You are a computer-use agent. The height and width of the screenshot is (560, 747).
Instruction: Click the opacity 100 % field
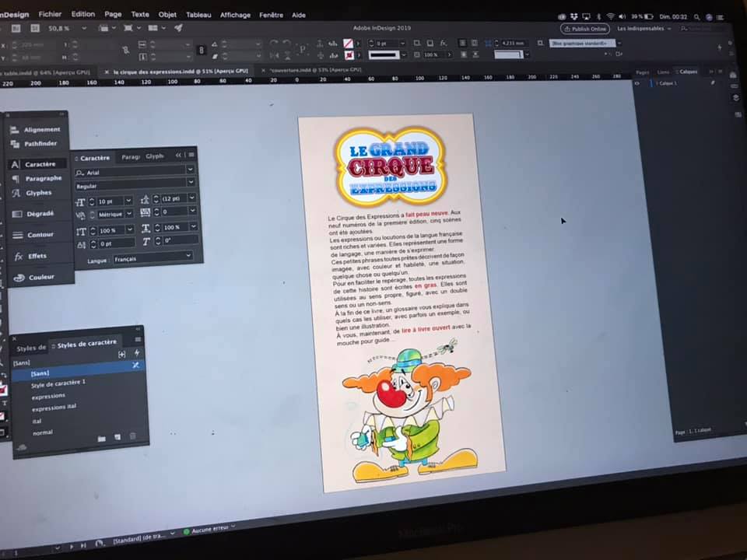pos(434,55)
